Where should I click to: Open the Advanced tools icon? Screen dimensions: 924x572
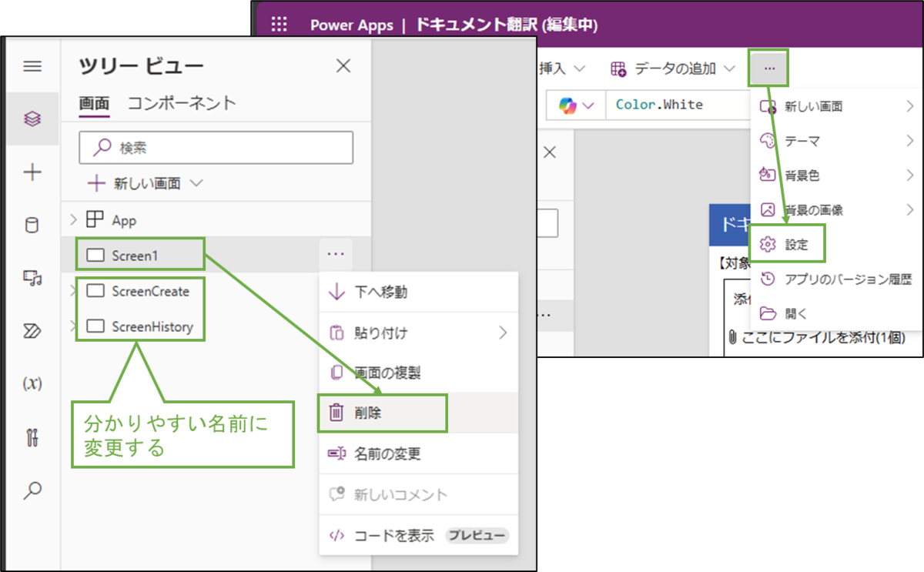click(32, 437)
